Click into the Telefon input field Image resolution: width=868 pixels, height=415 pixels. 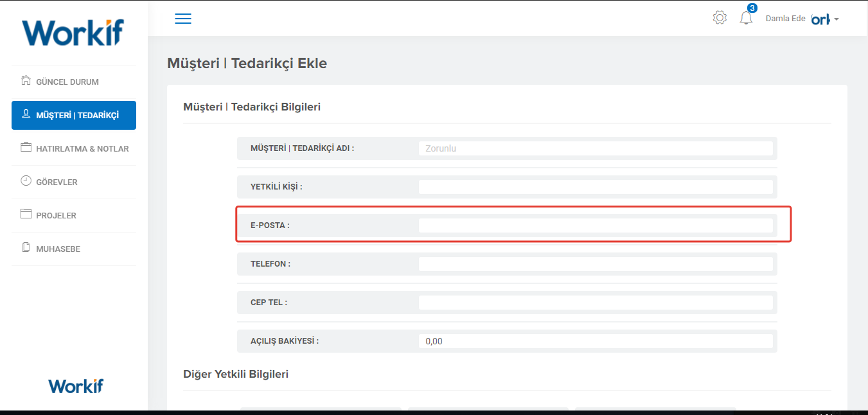click(x=595, y=264)
